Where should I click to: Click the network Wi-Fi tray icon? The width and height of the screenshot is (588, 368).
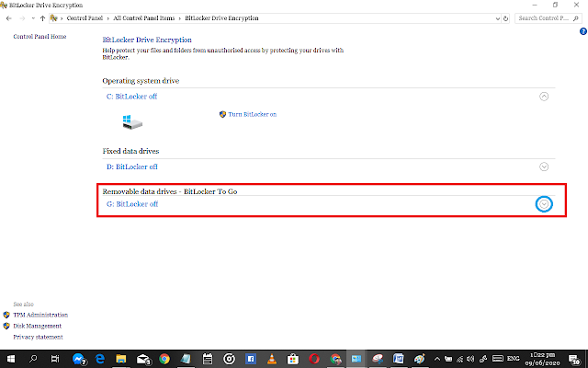pos(459,359)
